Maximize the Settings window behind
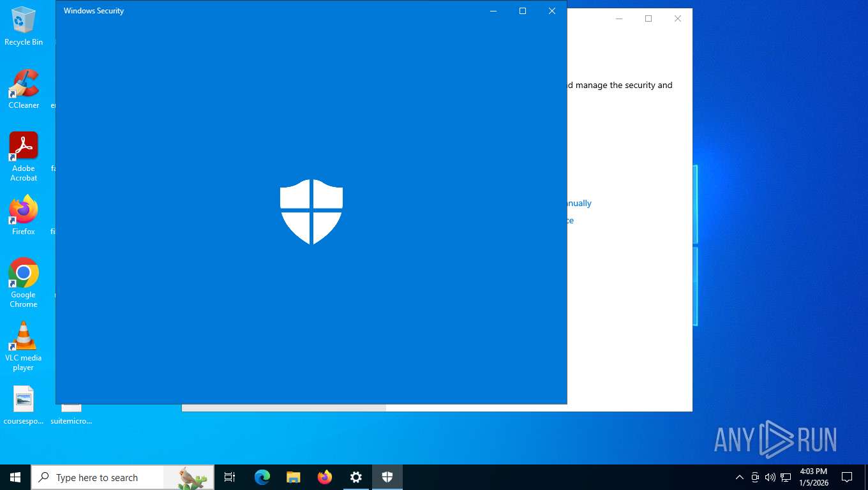Image resolution: width=868 pixels, height=490 pixels. (648, 19)
